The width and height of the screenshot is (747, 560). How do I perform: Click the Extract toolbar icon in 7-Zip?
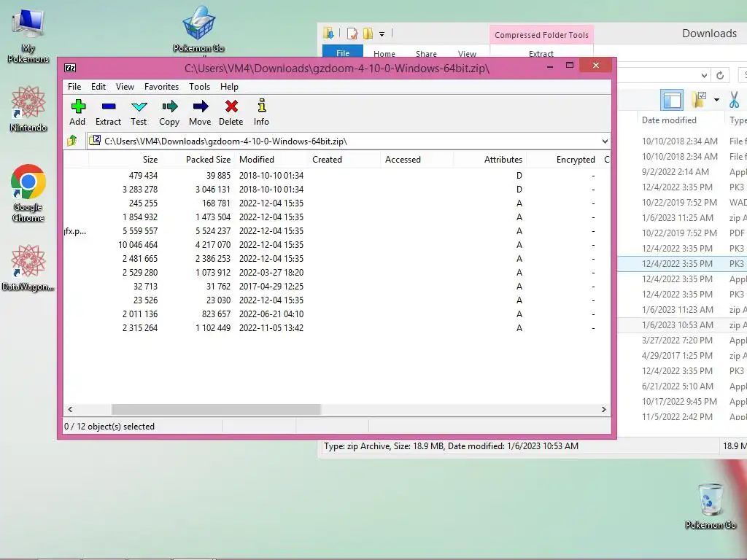click(x=108, y=113)
